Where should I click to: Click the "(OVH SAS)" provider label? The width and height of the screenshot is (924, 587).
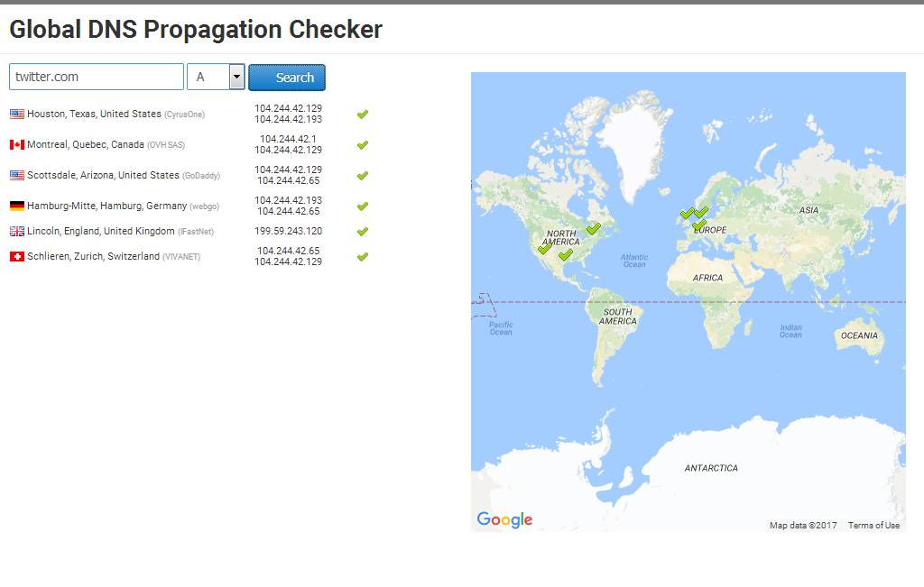166,145
